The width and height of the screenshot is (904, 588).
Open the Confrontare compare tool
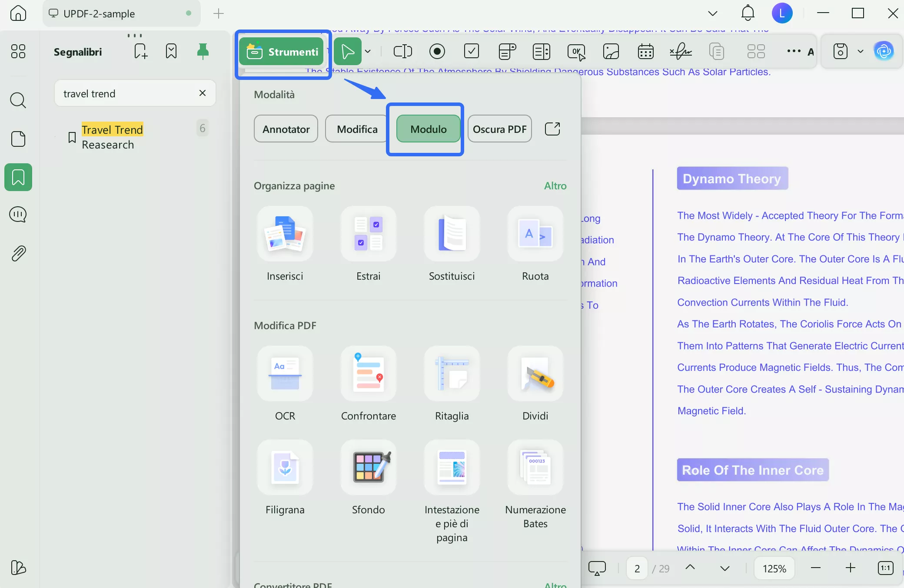[368, 373]
